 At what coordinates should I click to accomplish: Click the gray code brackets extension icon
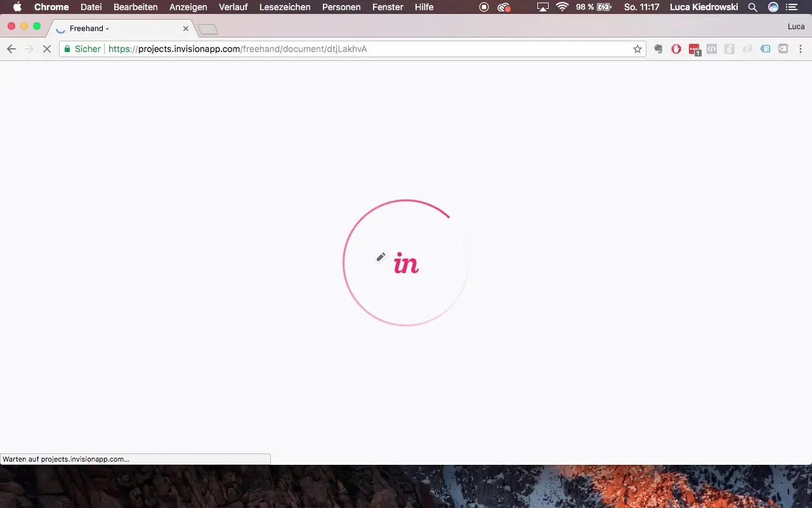pyautogui.click(x=712, y=49)
